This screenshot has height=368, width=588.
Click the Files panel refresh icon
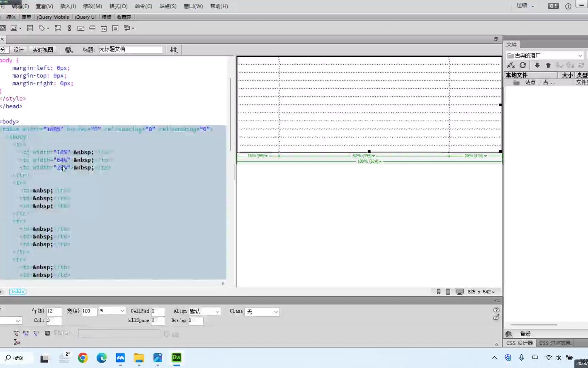(523, 65)
